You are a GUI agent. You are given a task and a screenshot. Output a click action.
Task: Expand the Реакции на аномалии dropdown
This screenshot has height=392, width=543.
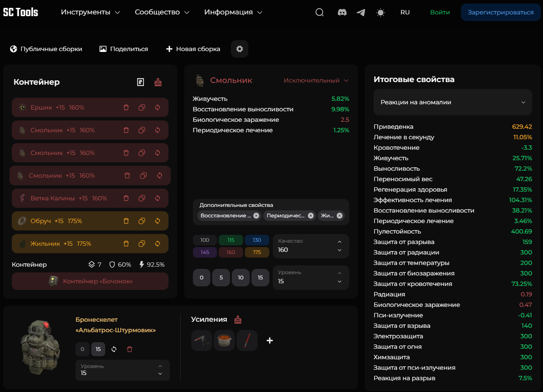pyautogui.click(x=453, y=102)
